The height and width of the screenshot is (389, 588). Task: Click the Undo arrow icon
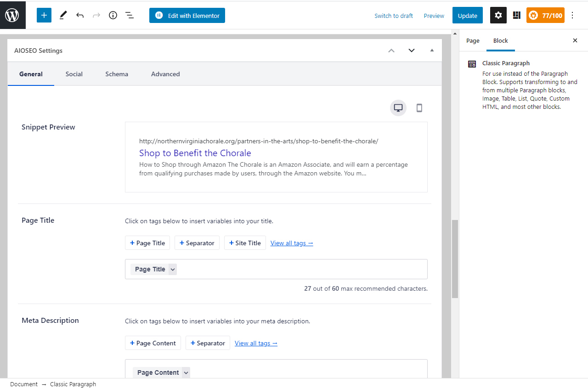point(80,15)
